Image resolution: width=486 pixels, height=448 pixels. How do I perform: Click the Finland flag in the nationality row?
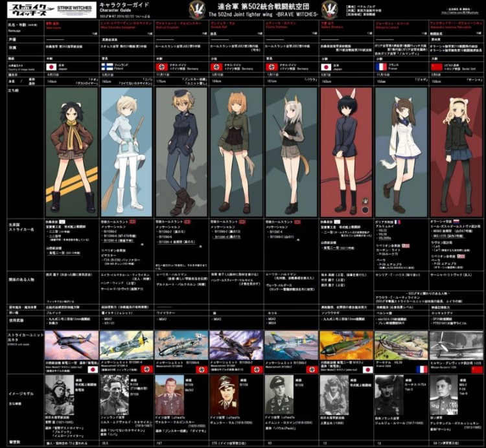point(106,67)
